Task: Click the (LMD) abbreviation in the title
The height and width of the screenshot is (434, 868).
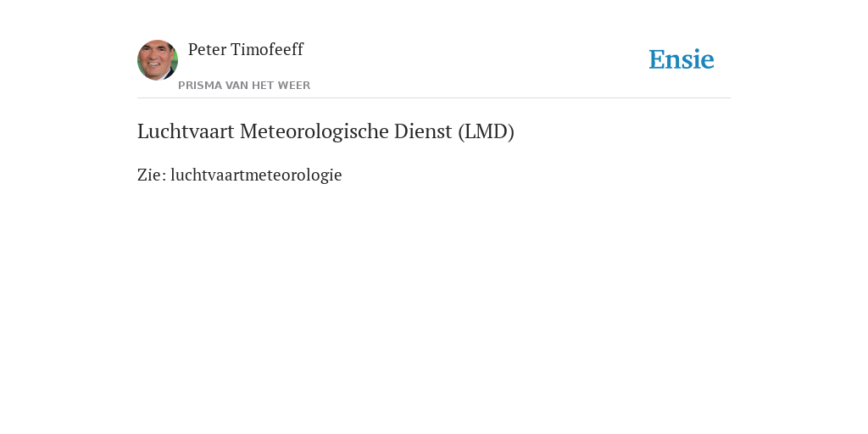Action: tap(486, 131)
